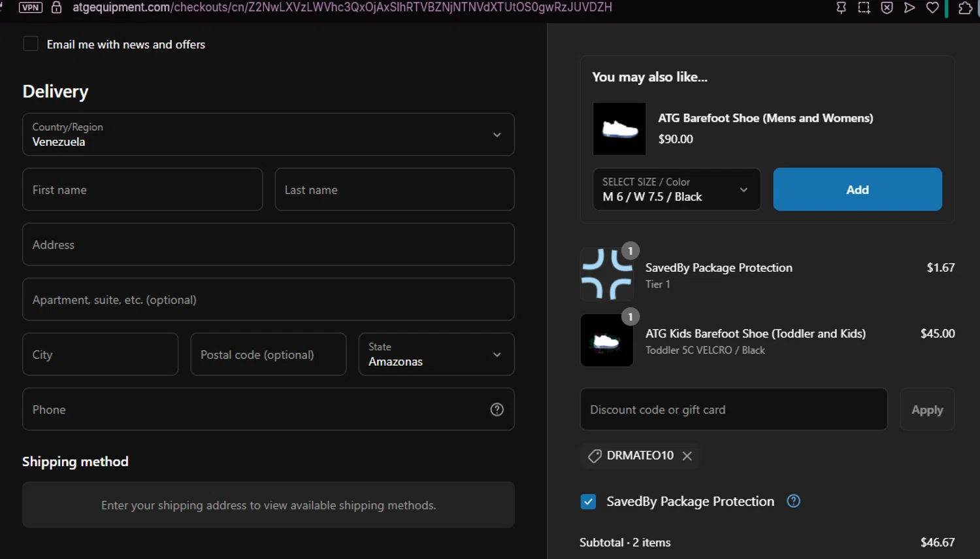The image size is (980, 559).
Task: Click the Discount code or gift card field
Action: [x=734, y=409]
